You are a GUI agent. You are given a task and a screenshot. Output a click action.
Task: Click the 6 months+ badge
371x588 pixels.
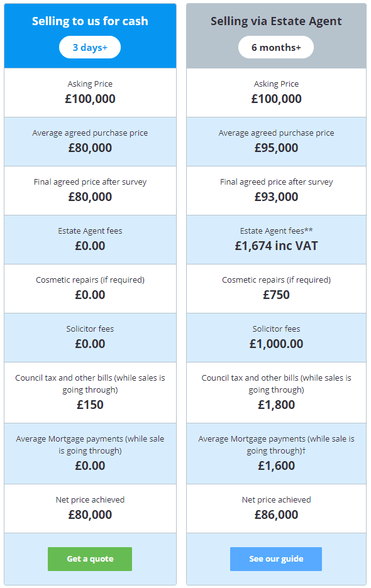(275, 46)
